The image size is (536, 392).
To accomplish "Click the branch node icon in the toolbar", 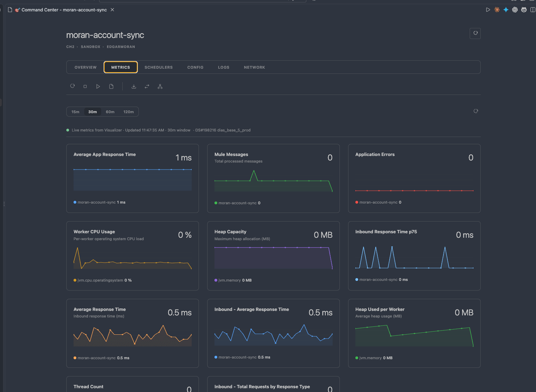I will point(160,86).
